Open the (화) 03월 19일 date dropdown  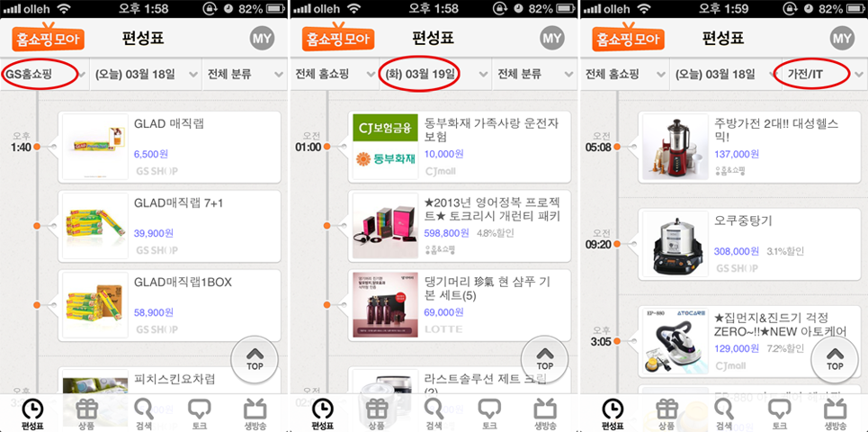point(435,74)
